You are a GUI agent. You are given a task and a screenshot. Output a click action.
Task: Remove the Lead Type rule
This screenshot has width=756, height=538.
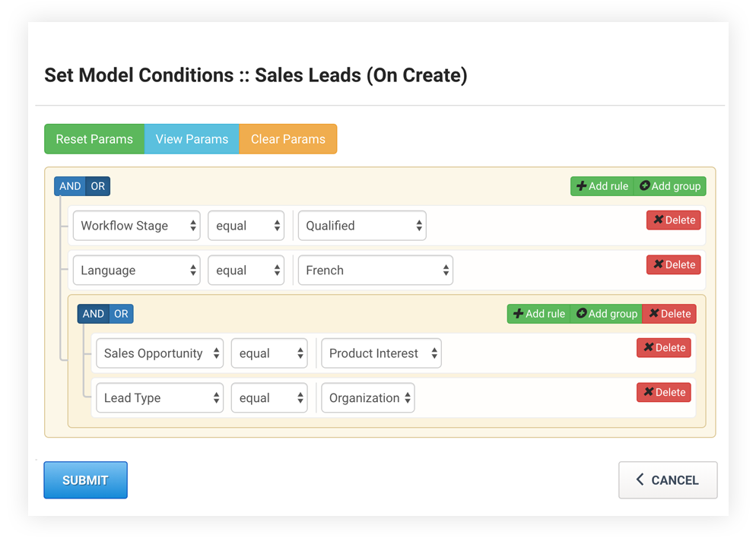pyautogui.click(x=664, y=393)
